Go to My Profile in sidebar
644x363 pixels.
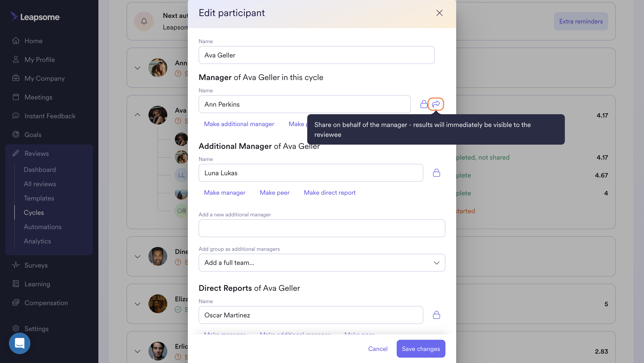40,59
